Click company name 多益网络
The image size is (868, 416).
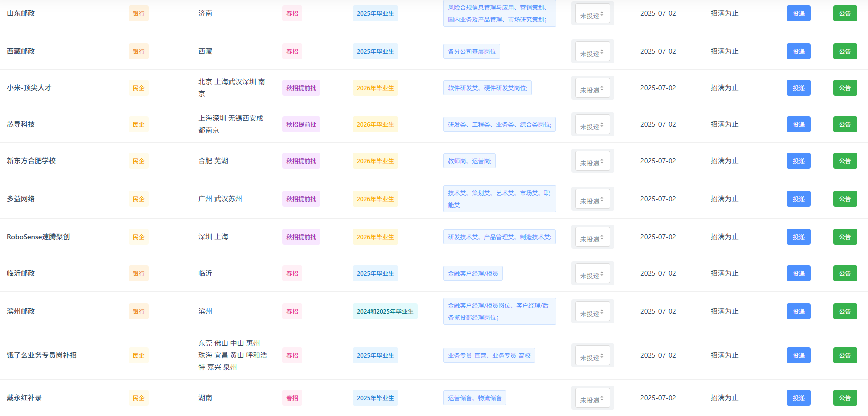tap(21, 199)
